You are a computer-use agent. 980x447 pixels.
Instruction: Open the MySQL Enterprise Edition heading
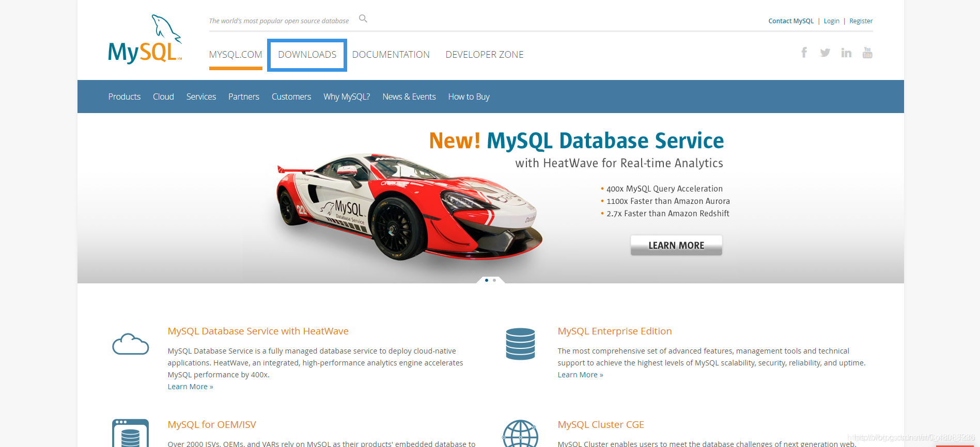(x=615, y=331)
